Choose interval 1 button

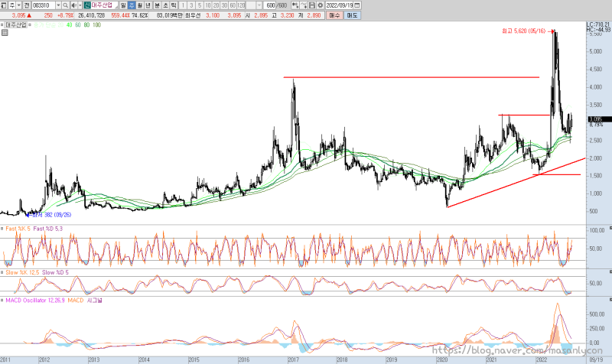(x=183, y=5)
